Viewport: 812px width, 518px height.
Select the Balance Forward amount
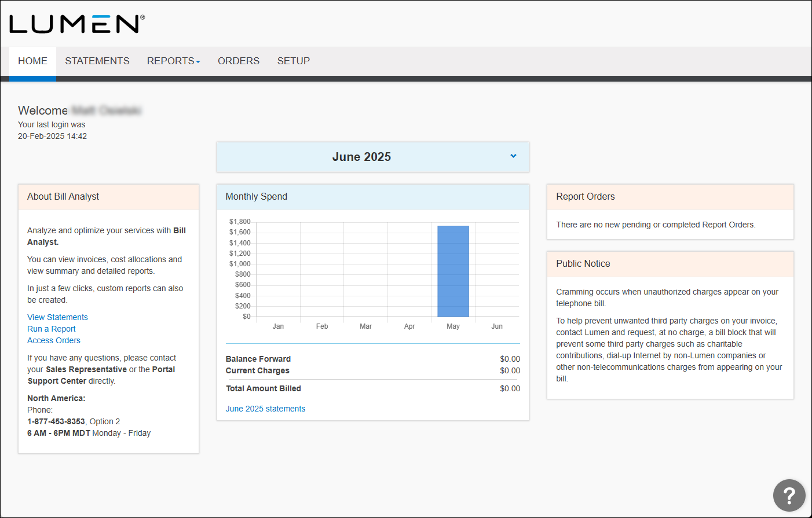point(510,359)
